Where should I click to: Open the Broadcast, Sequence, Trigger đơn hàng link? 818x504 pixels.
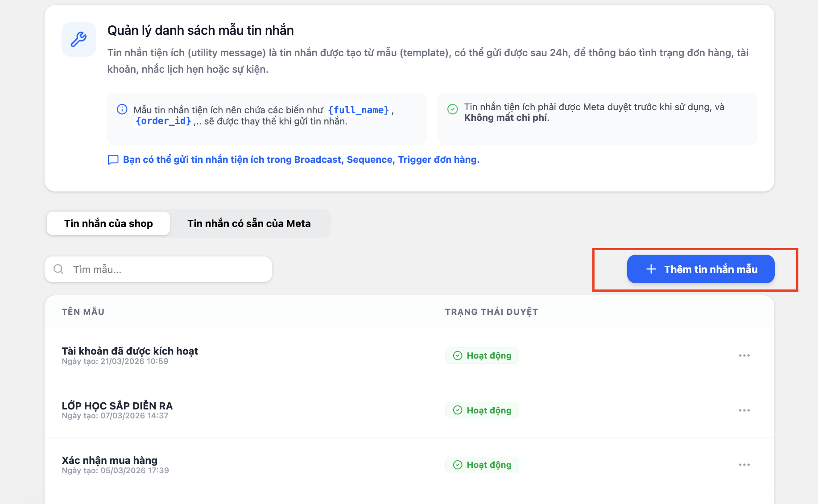pos(301,160)
